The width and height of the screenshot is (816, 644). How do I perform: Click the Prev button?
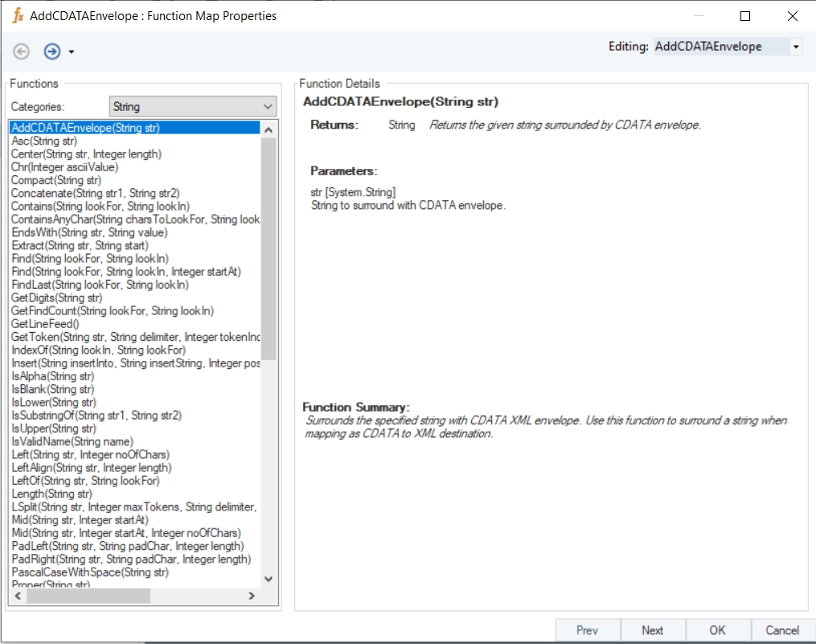(587, 630)
